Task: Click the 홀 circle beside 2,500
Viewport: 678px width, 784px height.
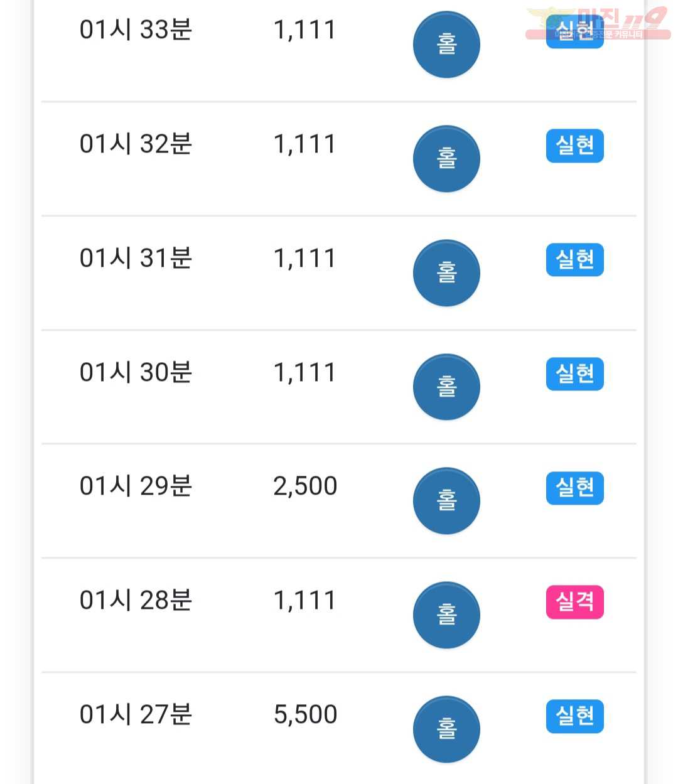Action: (446, 501)
